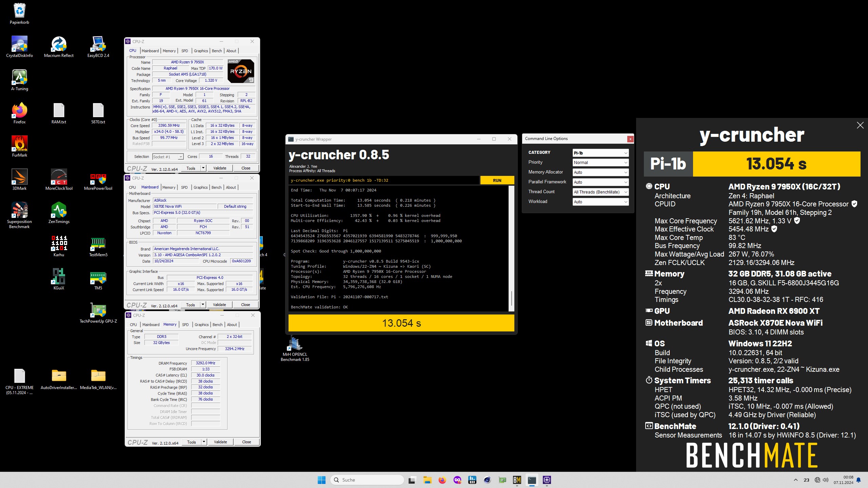Screen dimensions: 868x488
Task: Click the y-cruncher command line input field
Action: point(384,180)
